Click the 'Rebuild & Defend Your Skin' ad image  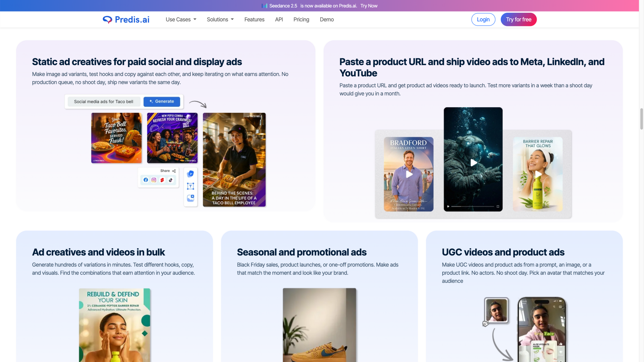tap(115, 325)
